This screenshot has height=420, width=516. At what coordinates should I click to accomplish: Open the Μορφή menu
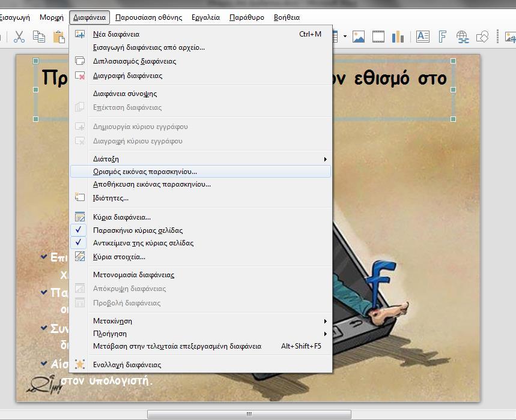click(x=52, y=17)
